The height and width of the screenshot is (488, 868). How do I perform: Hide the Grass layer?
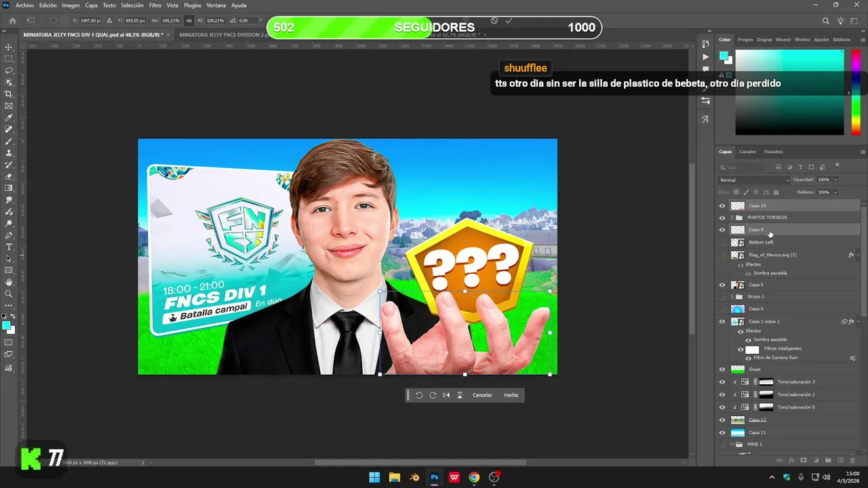click(722, 369)
